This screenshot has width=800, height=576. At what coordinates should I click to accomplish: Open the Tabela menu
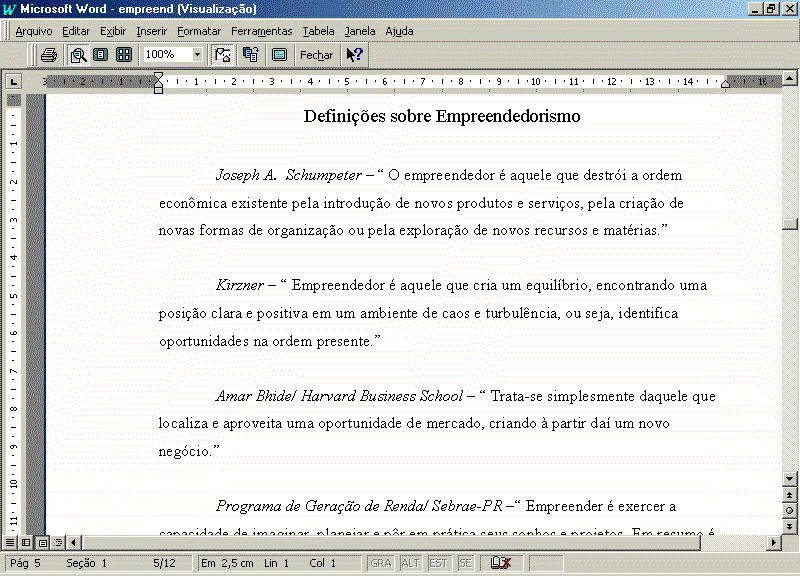318,31
